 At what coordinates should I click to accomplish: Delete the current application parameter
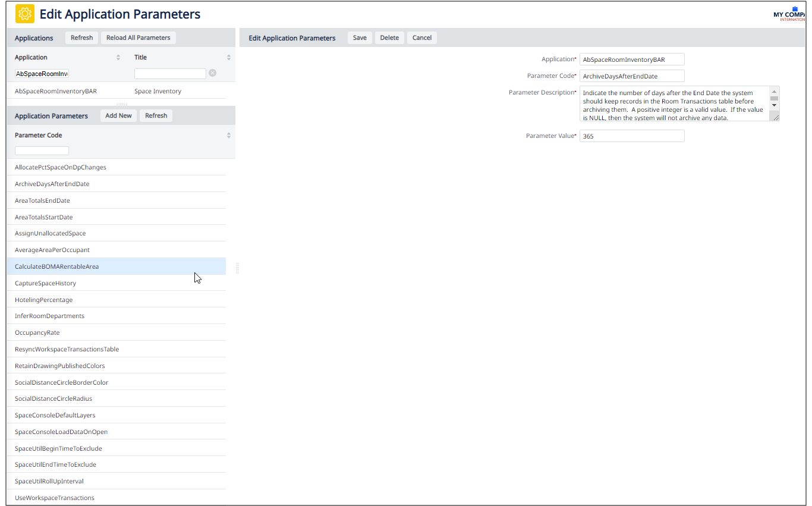(x=389, y=38)
